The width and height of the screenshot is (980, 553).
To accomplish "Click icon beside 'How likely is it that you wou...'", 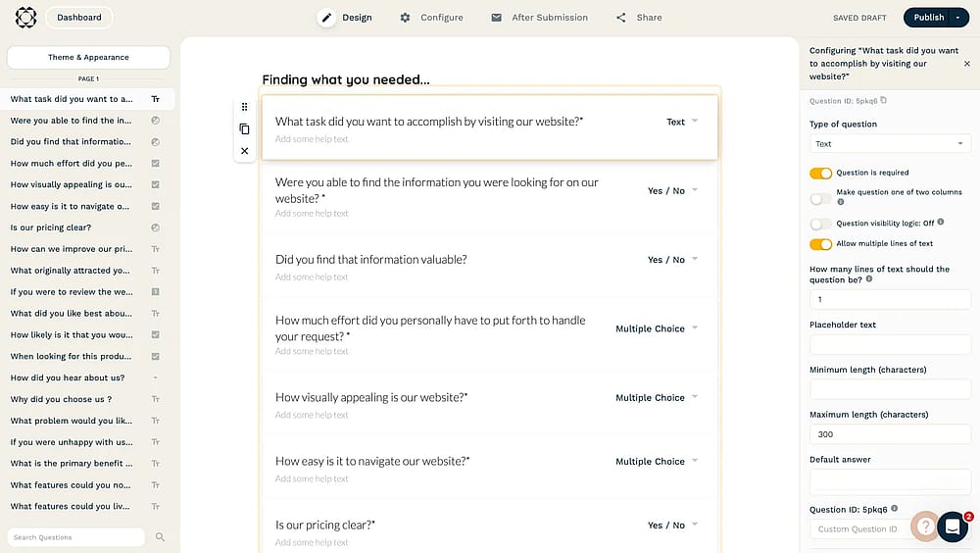I will [x=155, y=334].
